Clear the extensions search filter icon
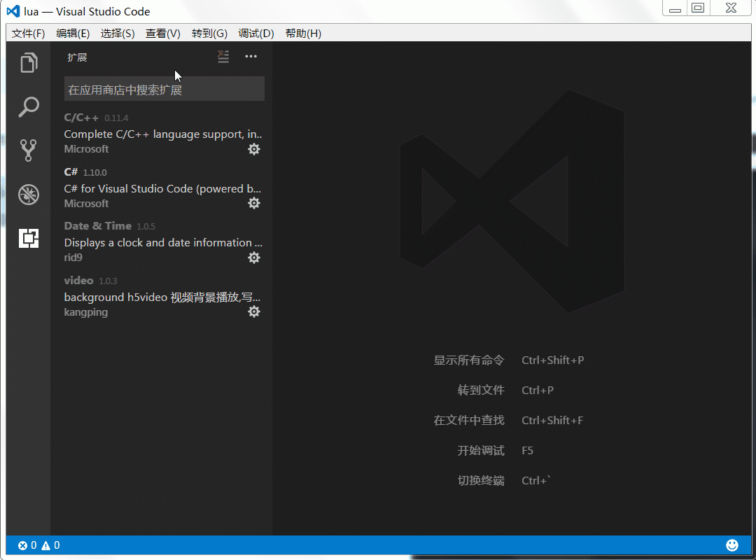 pos(223,57)
